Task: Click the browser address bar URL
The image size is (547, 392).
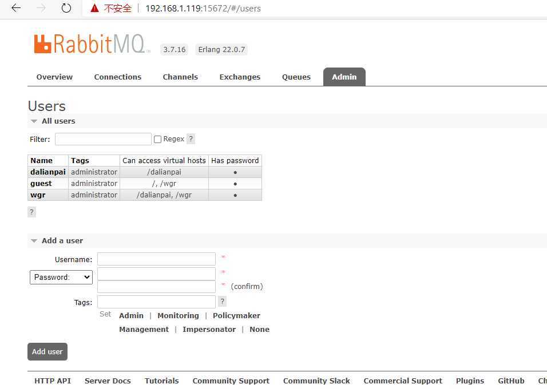Action: click(x=203, y=9)
